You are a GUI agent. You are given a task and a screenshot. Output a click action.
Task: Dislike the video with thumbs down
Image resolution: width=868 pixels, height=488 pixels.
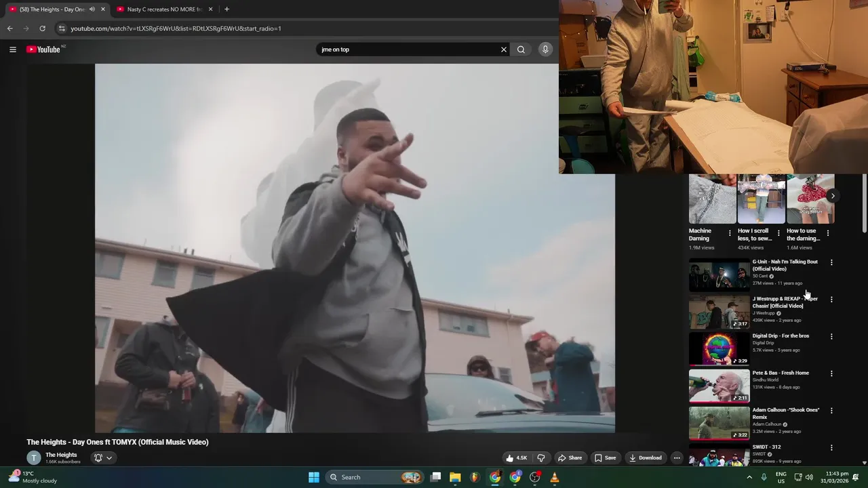click(541, 457)
